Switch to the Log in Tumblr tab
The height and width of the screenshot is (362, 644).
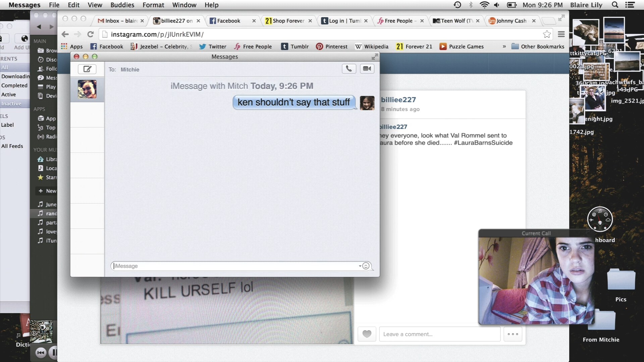(x=344, y=21)
